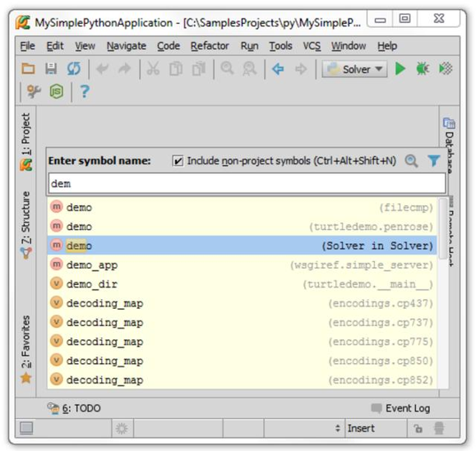Toggle the read-only lock icon in status bar
This screenshot has width=476, height=451.
418,429
